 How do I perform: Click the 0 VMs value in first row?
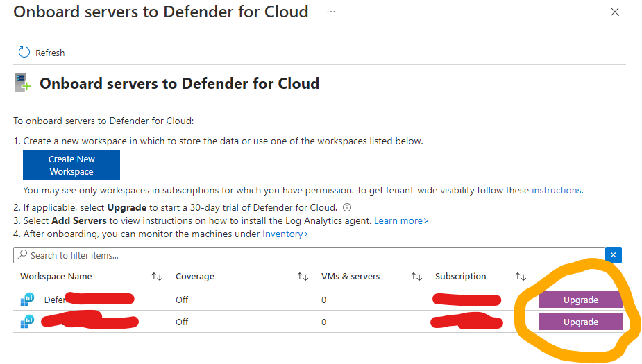[324, 300]
